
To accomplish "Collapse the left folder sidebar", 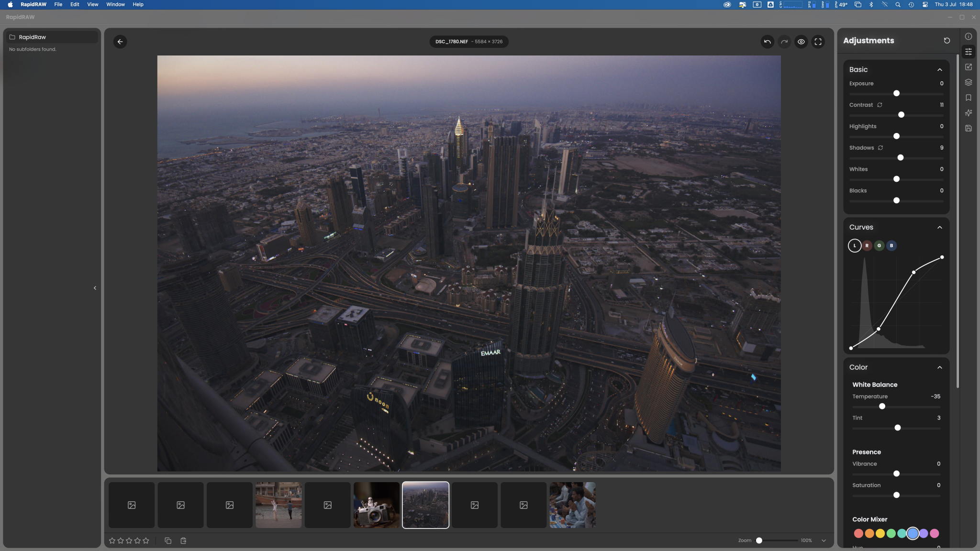I will coord(95,288).
